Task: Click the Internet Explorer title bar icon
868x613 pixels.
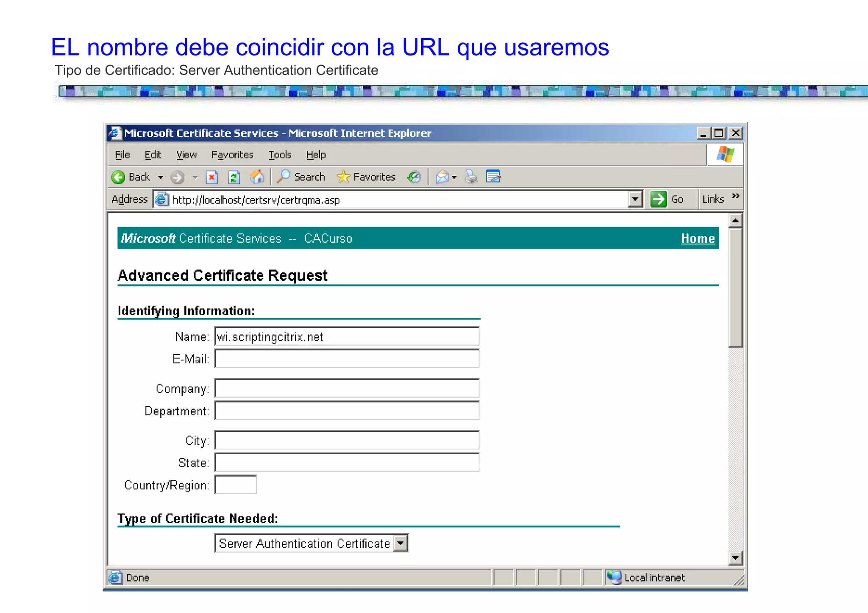Action: point(115,133)
